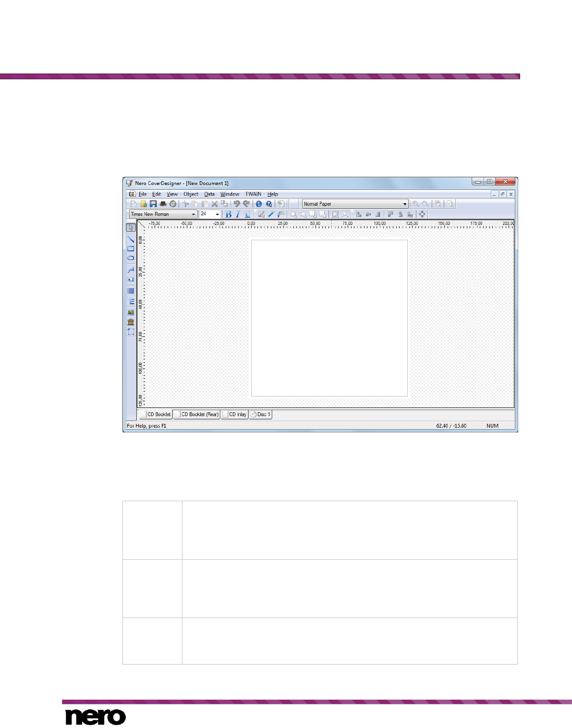Open the TWAIN menu
Screen dimensions: 572x728
coord(253,194)
